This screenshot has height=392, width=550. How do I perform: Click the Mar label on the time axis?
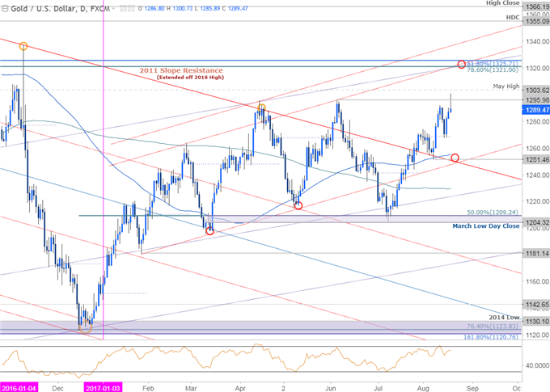[x=191, y=388]
